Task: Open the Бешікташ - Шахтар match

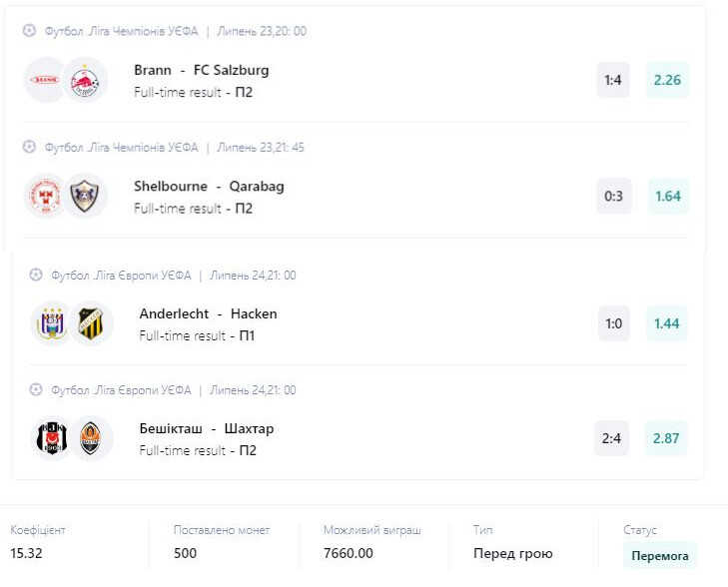Action: click(206, 428)
